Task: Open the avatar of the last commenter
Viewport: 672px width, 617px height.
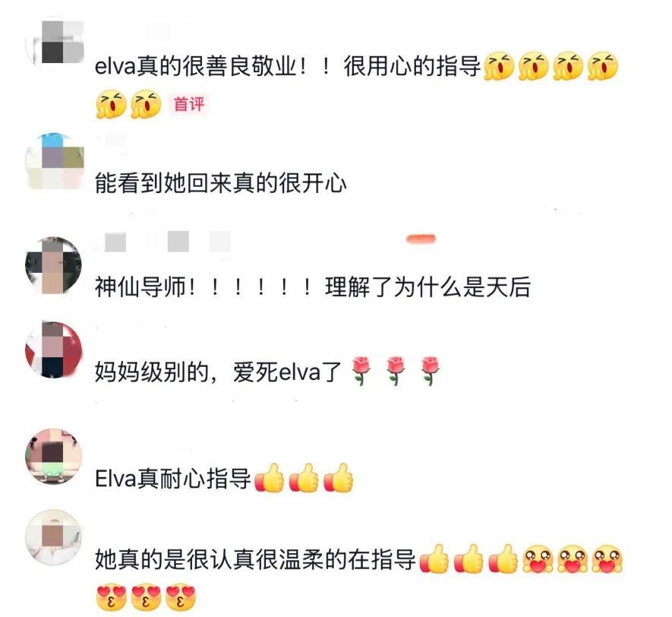Action: (x=53, y=538)
